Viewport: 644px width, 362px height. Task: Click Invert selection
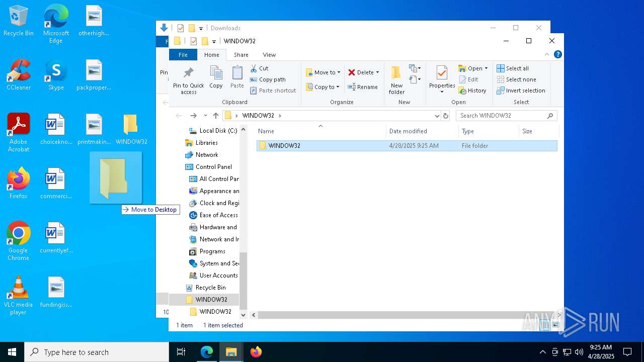coord(521,90)
